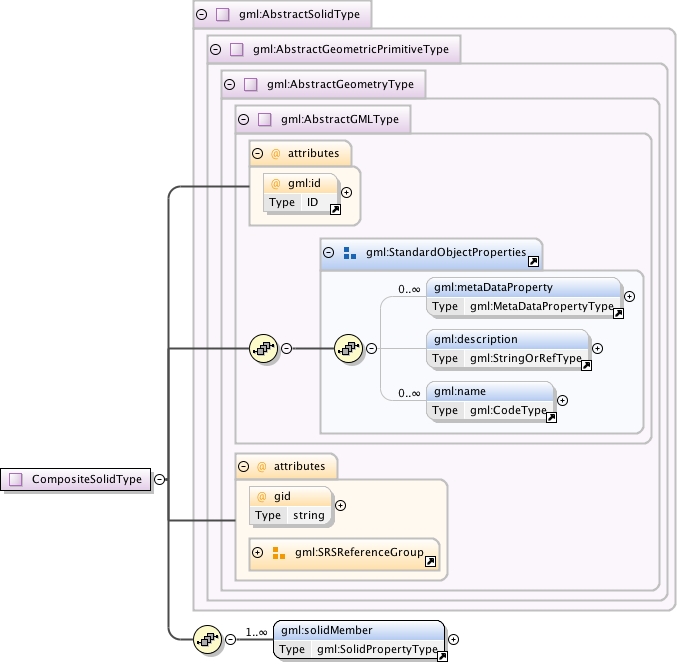Click the complex type icon of CompositeSolidType

[16, 479]
